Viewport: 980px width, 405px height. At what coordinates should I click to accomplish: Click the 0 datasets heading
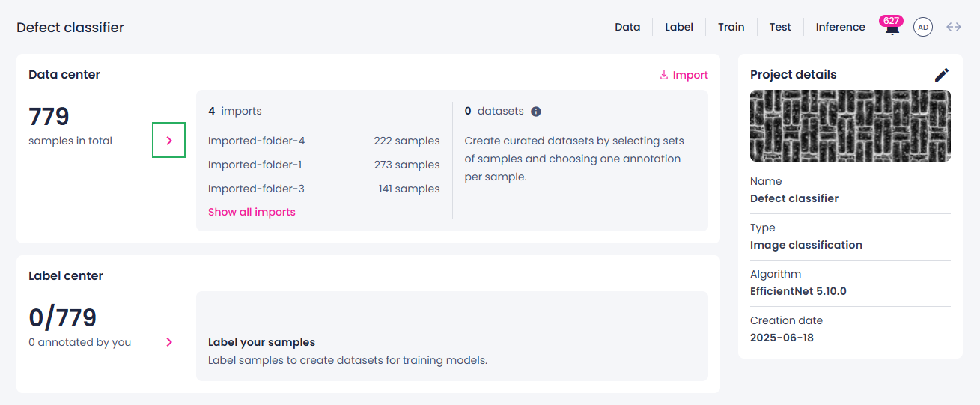(494, 111)
